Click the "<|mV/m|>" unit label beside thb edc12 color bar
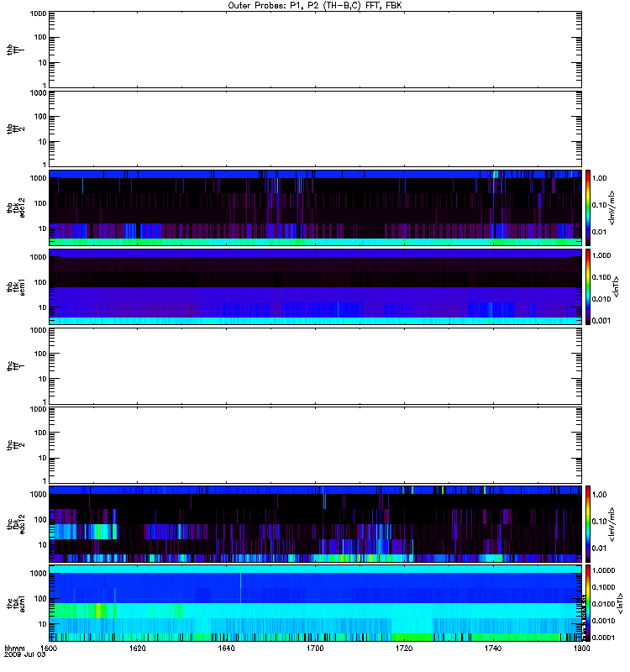The width and height of the screenshot is (630, 672). pyautogui.click(x=612, y=207)
